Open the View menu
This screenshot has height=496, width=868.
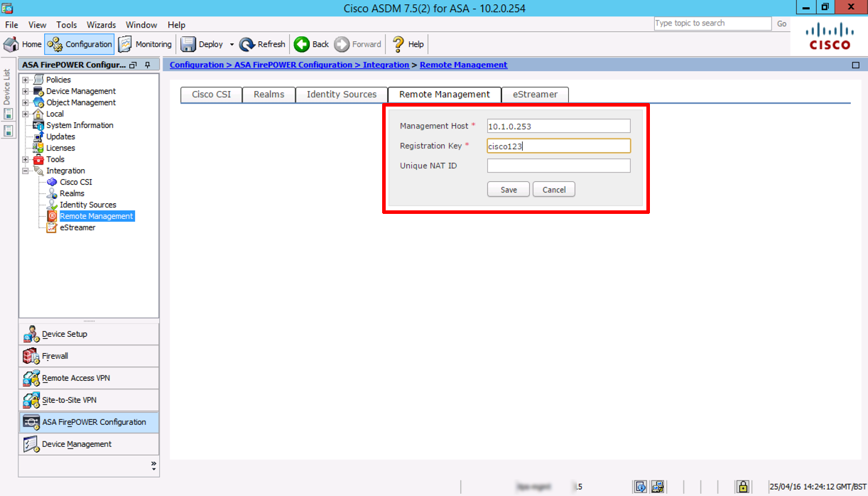pyautogui.click(x=38, y=25)
